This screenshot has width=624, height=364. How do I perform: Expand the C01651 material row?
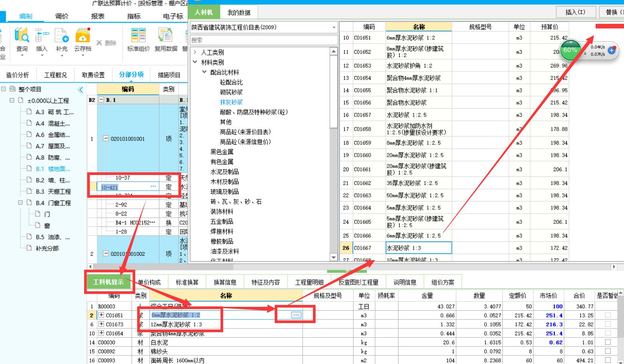coord(101,315)
